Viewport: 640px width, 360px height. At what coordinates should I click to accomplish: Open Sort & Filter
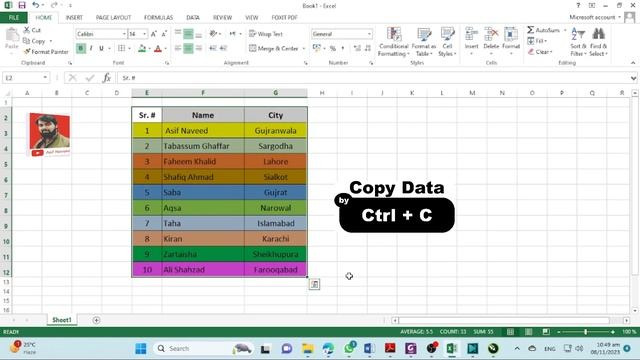[x=578, y=42]
